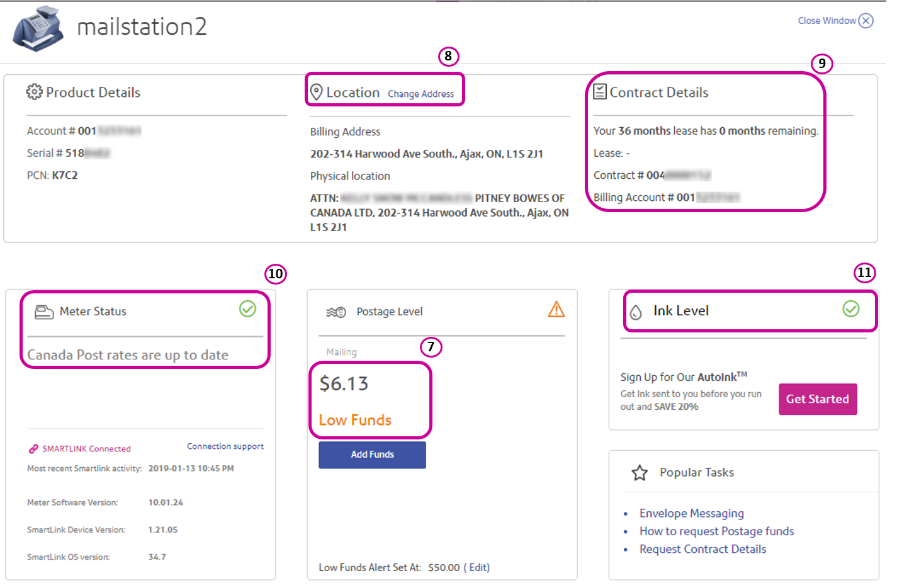The height and width of the screenshot is (588, 897).
Task: Open the Connection support link
Action: (225, 446)
